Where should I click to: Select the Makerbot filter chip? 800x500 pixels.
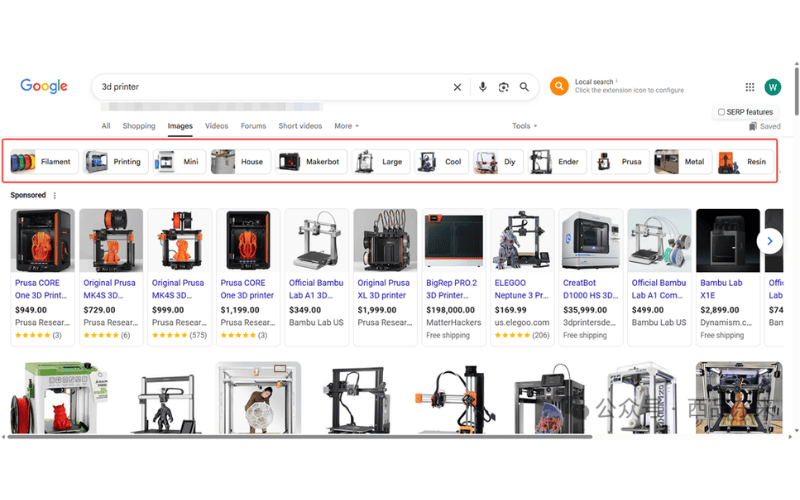(x=311, y=162)
